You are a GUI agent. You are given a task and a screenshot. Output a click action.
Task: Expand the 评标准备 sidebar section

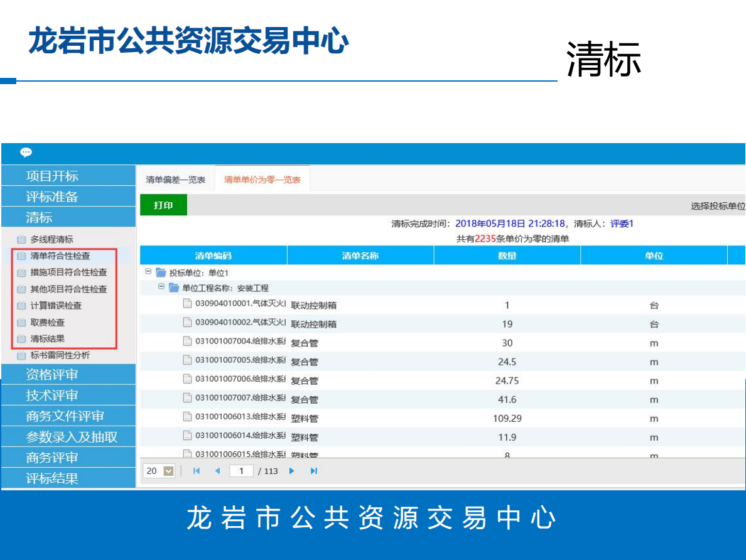(x=68, y=197)
